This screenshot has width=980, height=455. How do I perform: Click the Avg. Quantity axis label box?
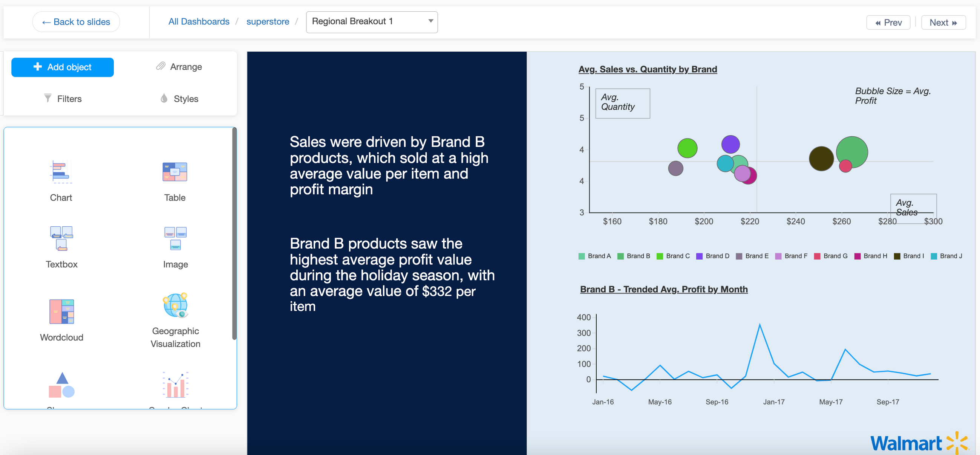(x=622, y=103)
